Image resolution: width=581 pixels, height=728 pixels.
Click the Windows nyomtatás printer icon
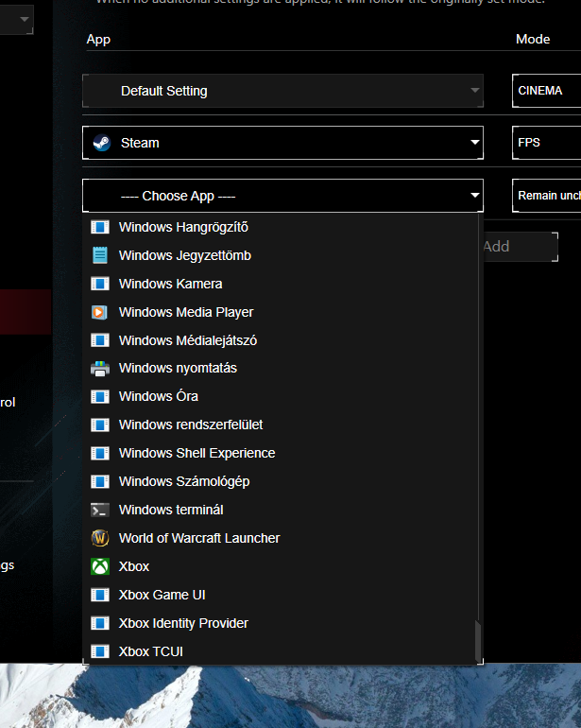100,369
